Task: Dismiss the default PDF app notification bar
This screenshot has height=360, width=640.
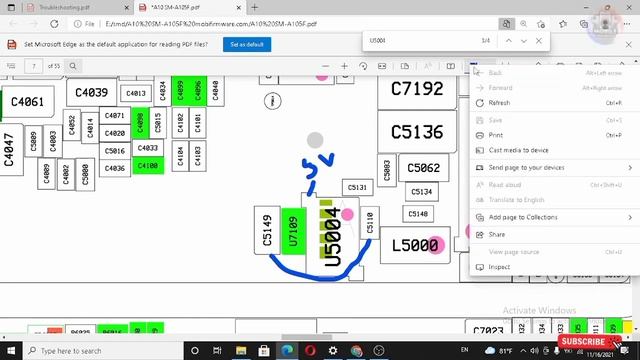Action: pos(629,44)
